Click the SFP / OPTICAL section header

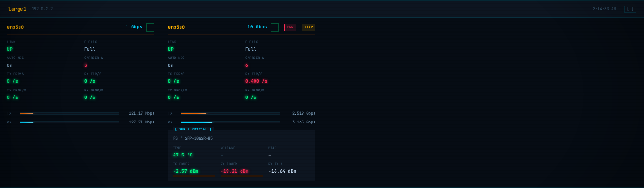point(193,130)
